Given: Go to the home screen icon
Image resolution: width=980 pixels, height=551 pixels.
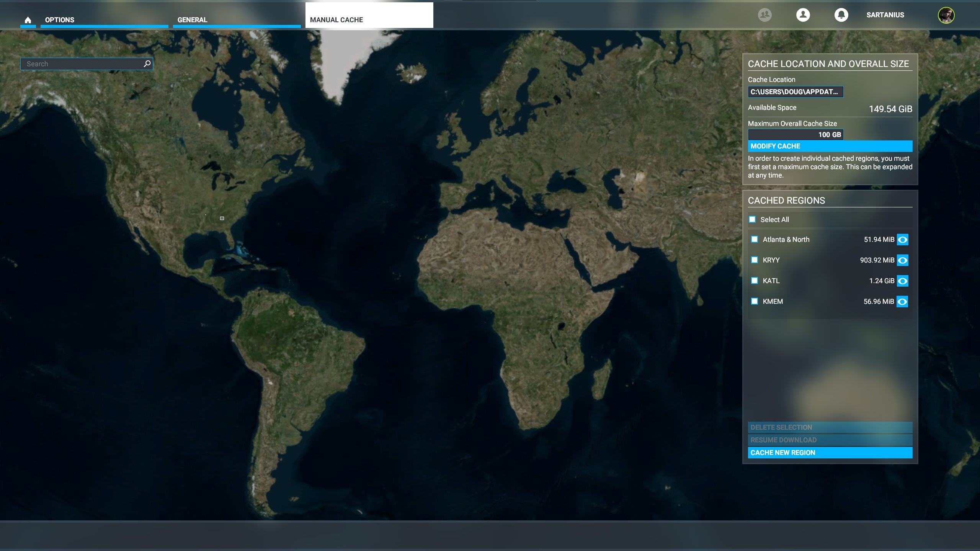Looking at the screenshot, I should point(28,20).
